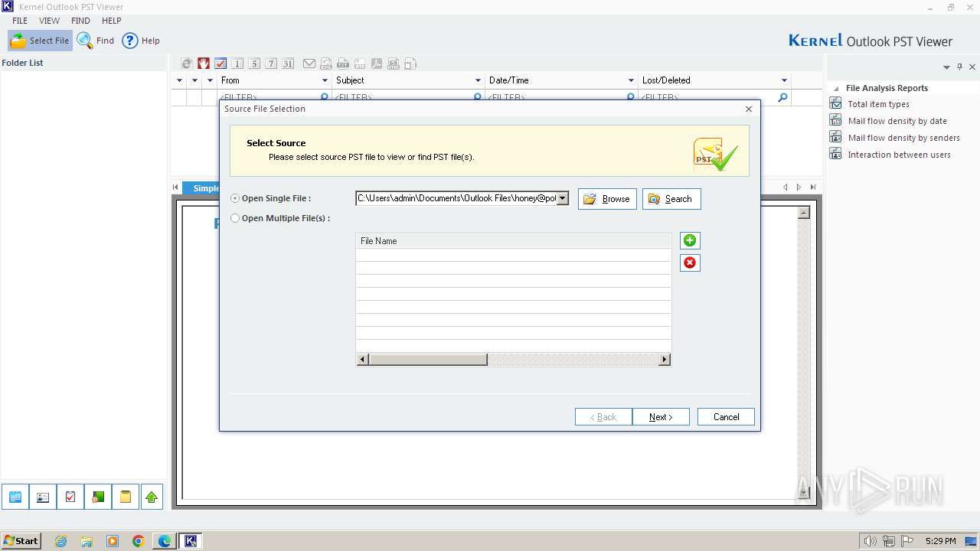Click the save as TXT icon
The image size is (980, 551).
[343, 64]
